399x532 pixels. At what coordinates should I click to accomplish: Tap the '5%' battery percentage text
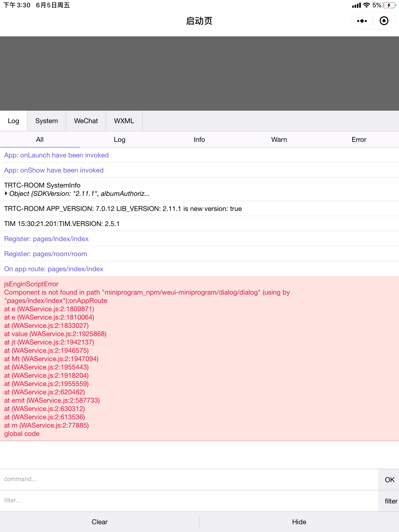coord(377,5)
